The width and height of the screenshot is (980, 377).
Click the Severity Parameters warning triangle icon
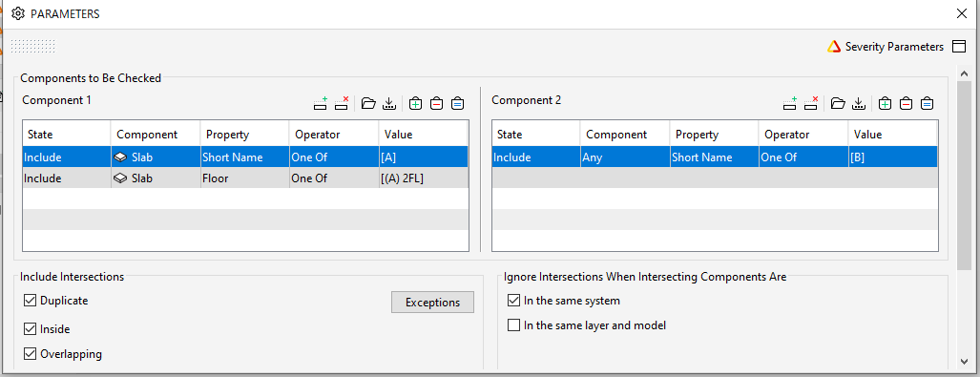point(834,46)
